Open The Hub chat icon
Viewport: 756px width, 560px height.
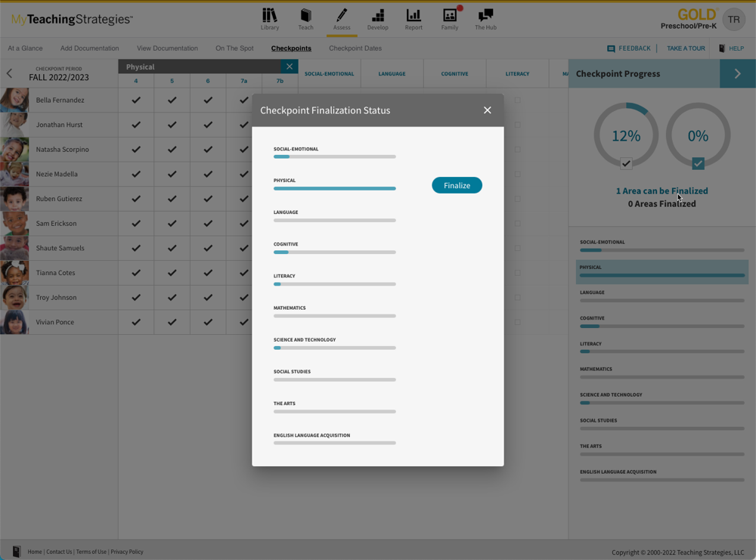485,16
